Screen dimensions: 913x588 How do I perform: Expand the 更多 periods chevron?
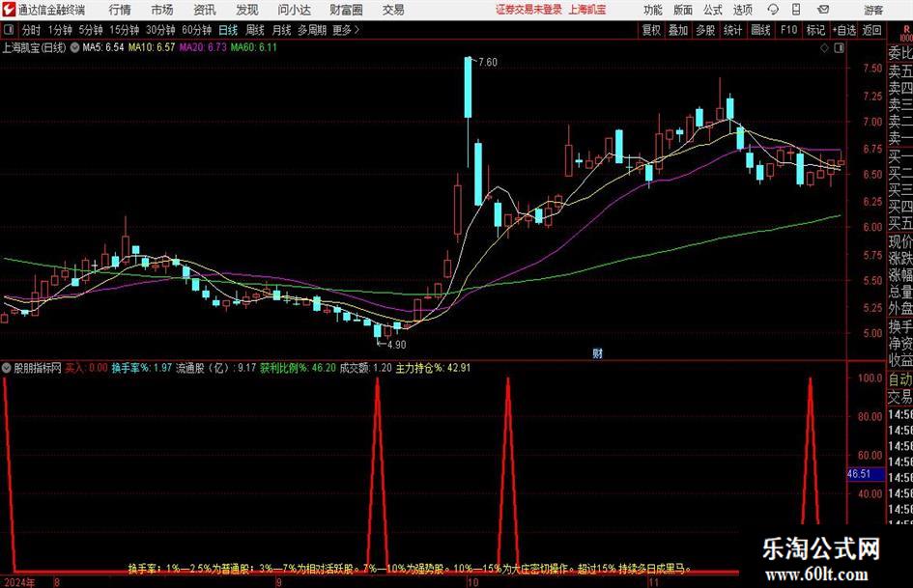pos(357,30)
